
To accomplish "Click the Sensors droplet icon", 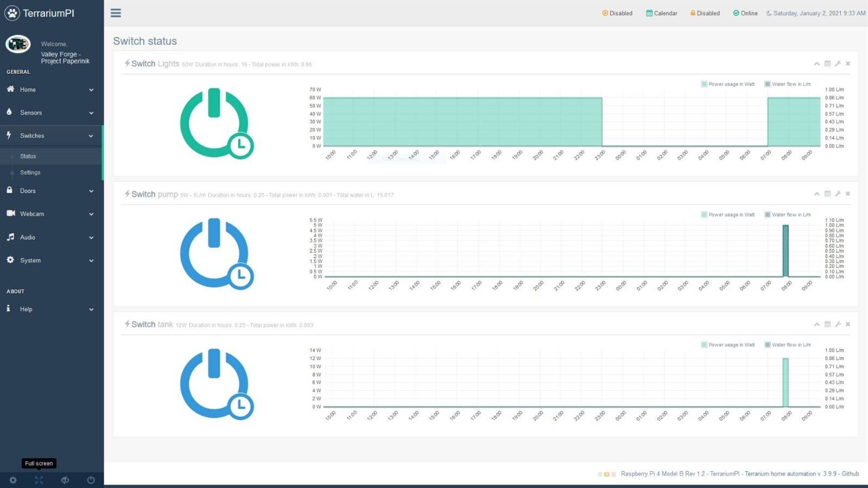I will tap(9, 112).
